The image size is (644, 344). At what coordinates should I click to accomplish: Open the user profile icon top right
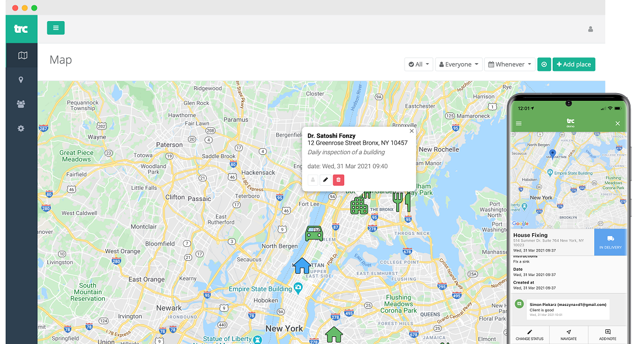tap(591, 29)
